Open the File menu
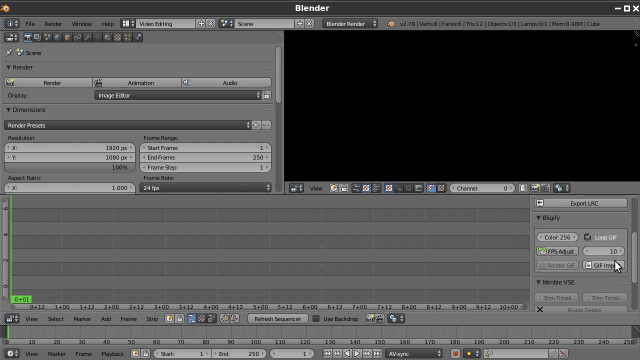This screenshot has width=640, height=360. tap(30, 24)
